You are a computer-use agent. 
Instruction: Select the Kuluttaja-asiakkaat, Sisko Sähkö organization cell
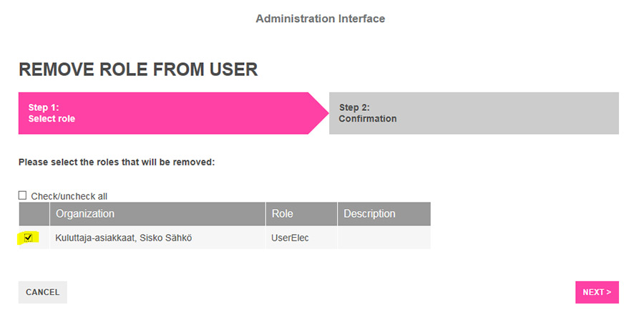click(157, 238)
